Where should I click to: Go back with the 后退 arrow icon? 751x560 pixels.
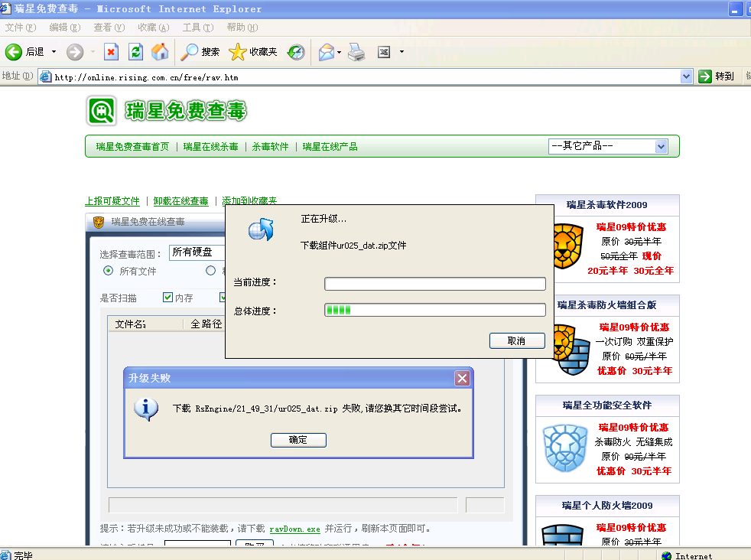14,52
